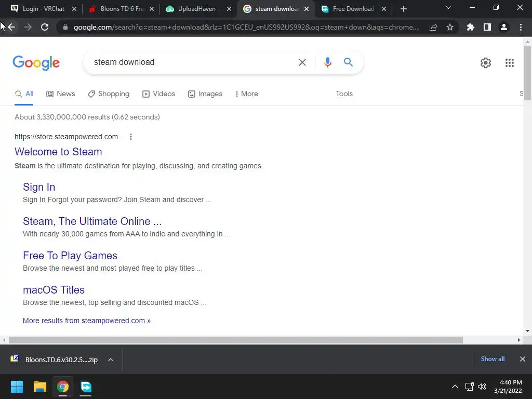Viewport: 532px width, 399px height.
Task: Open the browser side panel icon
Action: (487, 27)
